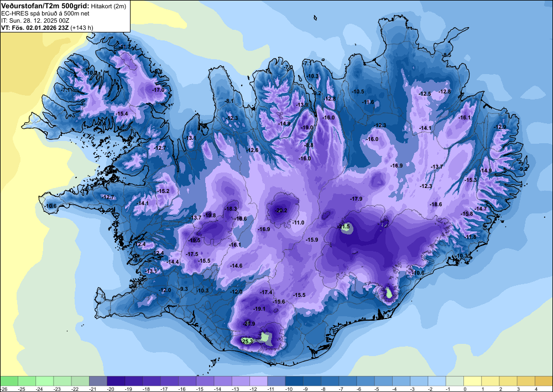Click the yellow legend swatch between 0 and 1

coord(473,381)
